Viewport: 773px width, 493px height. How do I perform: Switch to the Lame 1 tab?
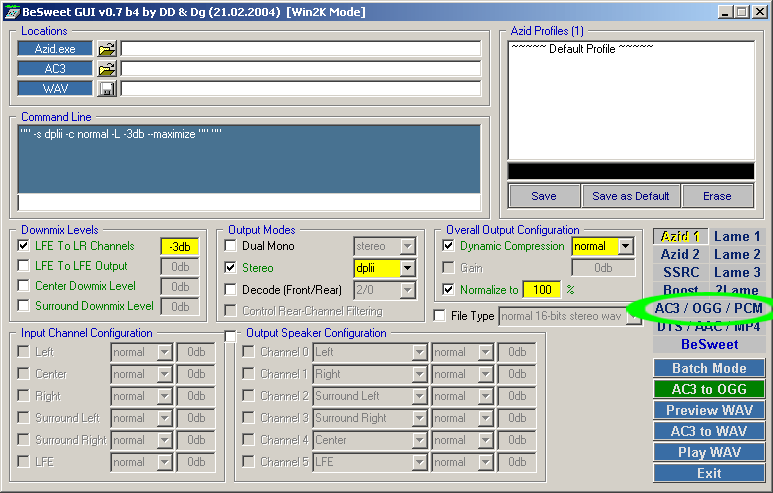point(737,237)
